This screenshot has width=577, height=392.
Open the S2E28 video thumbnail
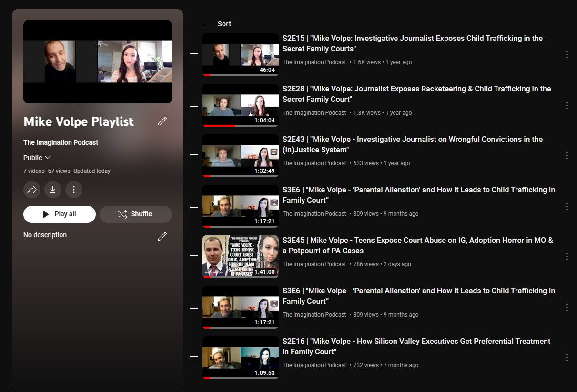point(241,105)
